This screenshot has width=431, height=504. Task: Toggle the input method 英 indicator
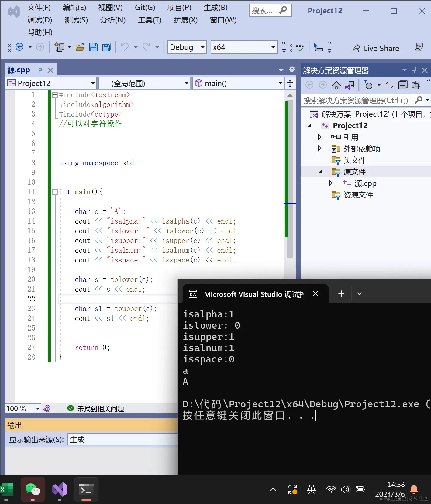click(312, 489)
